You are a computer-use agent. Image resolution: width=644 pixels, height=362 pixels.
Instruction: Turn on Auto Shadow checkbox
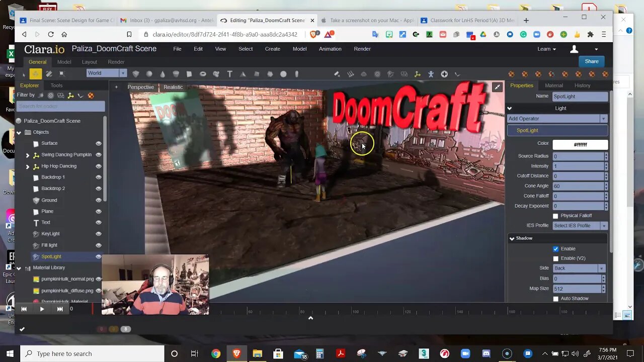(555, 299)
